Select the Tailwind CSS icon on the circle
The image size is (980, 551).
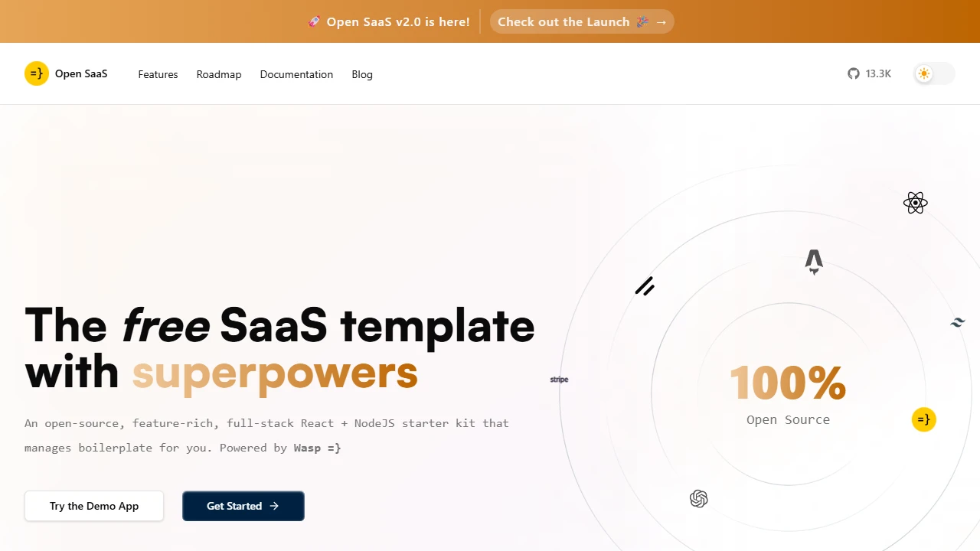(957, 322)
